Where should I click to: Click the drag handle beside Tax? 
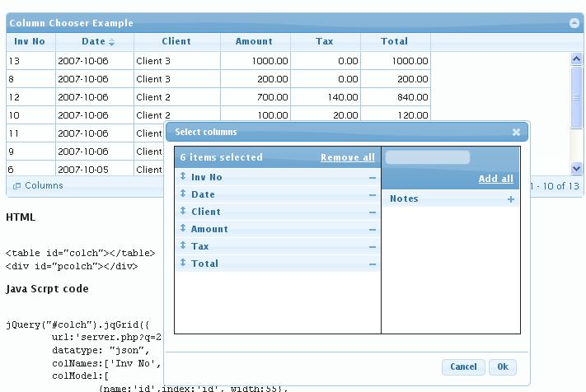point(183,246)
